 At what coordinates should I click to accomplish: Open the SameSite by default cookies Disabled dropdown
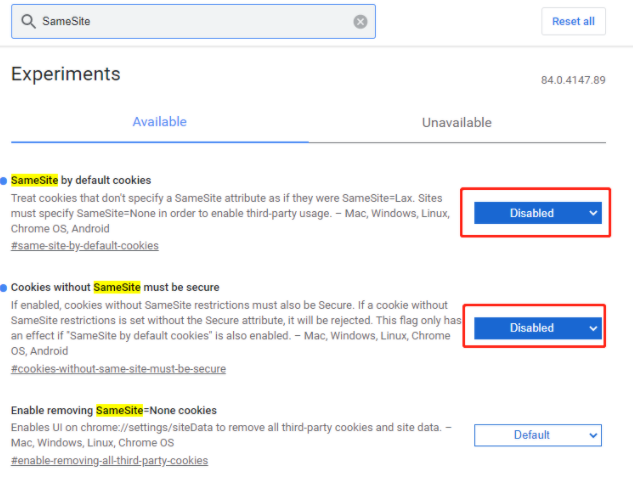[x=537, y=212]
